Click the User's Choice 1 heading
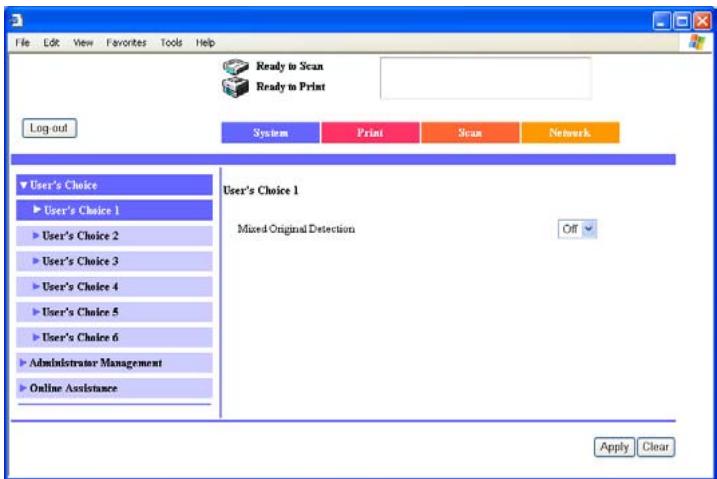 pos(261,191)
